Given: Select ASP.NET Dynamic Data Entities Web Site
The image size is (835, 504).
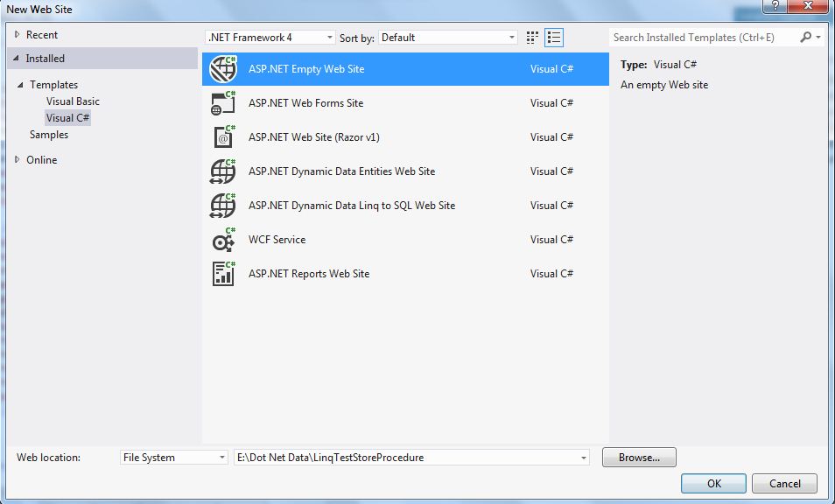Looking at the screenshot, I should 405,171.
